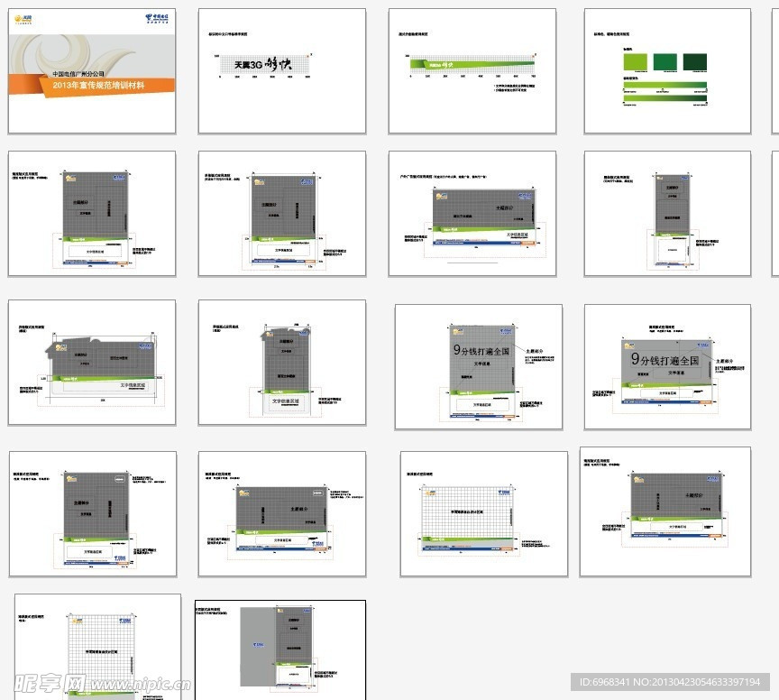Choose the narrow tall banner layout slide
Screen dimensions: 779x700
[668, 214]
